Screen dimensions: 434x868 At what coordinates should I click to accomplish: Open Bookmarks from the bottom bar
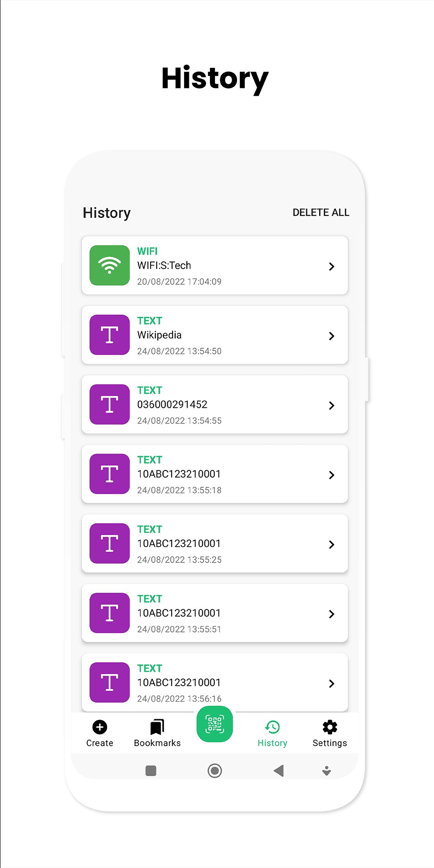click(157, 733)
